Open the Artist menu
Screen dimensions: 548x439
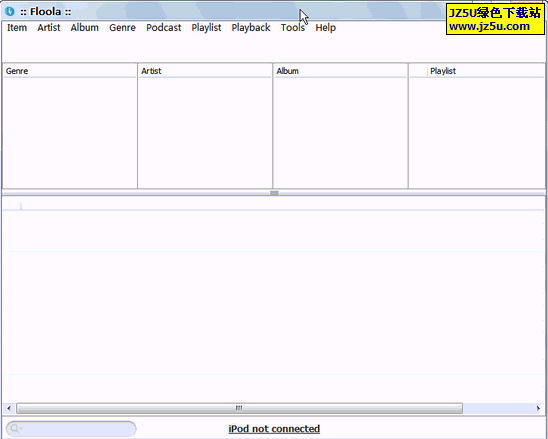(49, 28)
